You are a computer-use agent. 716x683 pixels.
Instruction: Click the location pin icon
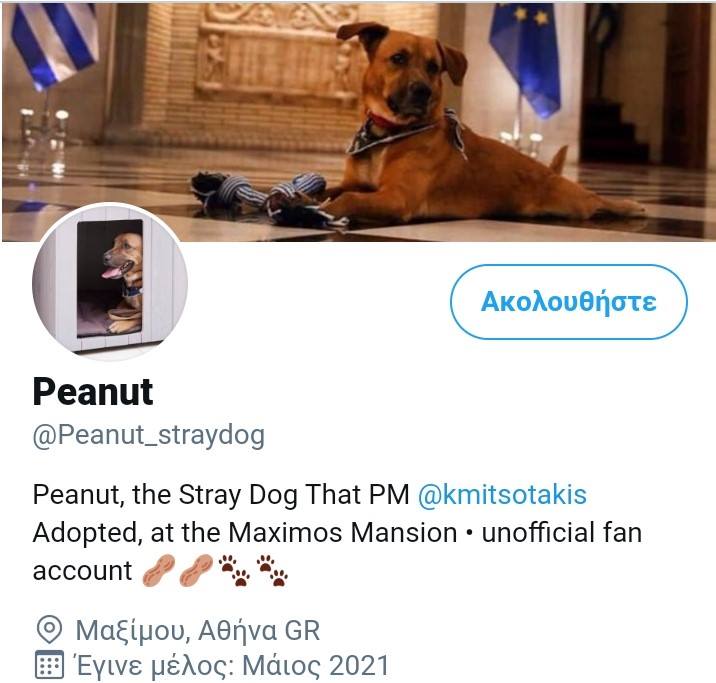tap(49, 630)
